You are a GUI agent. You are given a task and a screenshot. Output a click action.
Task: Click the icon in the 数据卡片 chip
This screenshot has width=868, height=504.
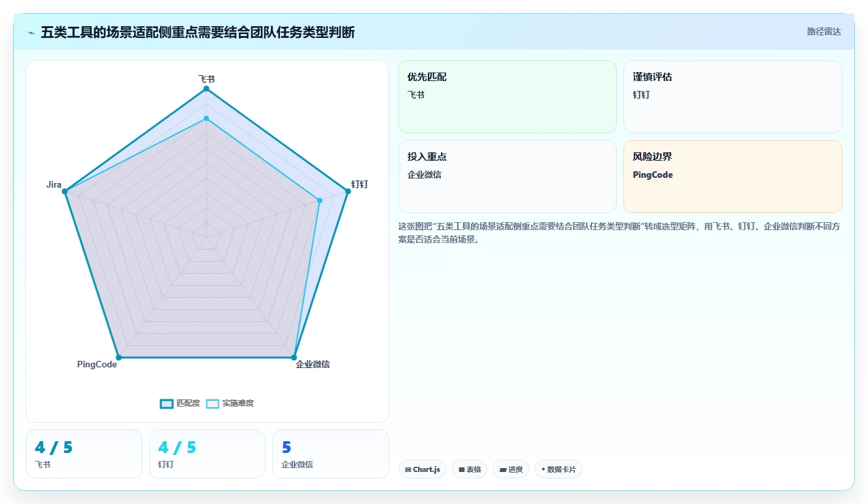point(543,469)
